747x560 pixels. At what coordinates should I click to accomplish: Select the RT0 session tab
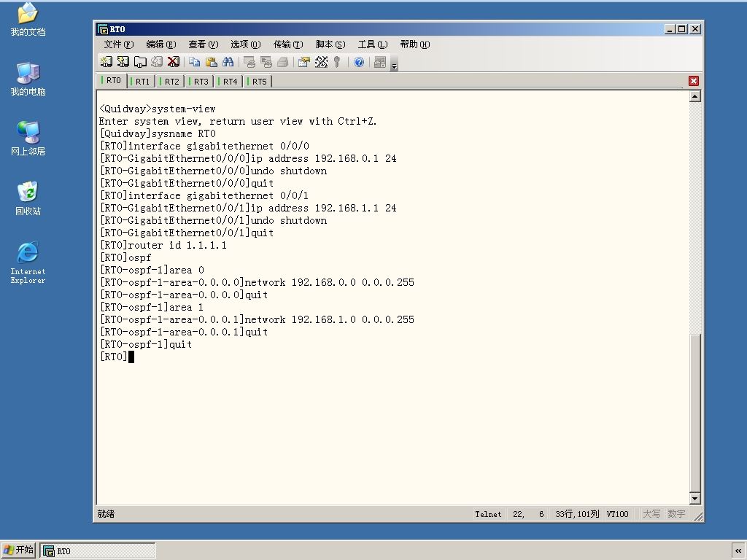(112, 80)
